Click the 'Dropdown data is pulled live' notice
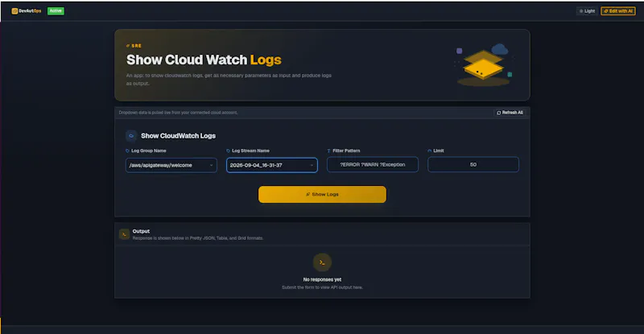This screenshot has width=644, height=334. [x=178, y=113]
